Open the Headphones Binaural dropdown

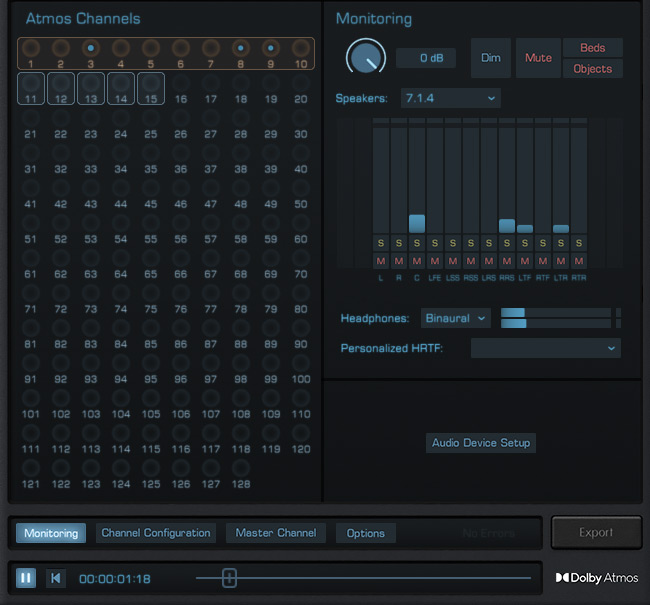pyautogui.click(x=455, y=318)
